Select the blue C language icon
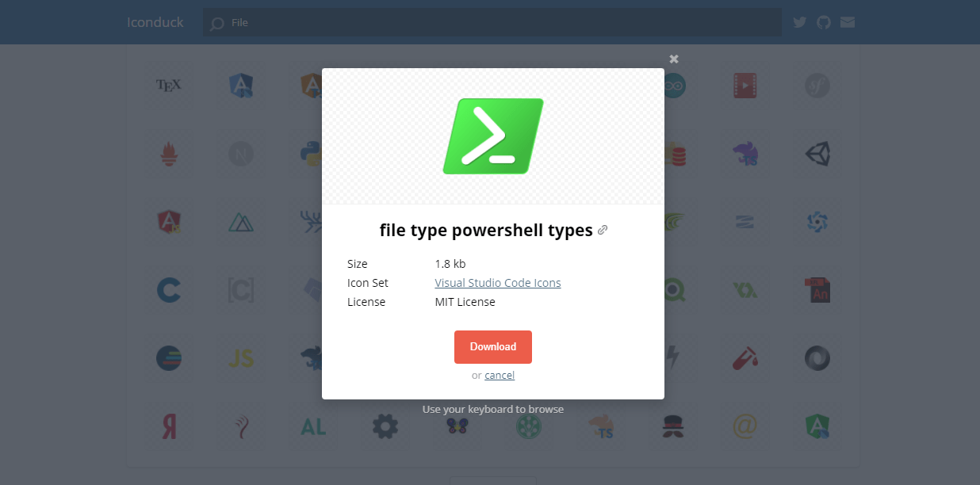Image resolution: width=980 pixels, height=485 pixels. [169, 290]
